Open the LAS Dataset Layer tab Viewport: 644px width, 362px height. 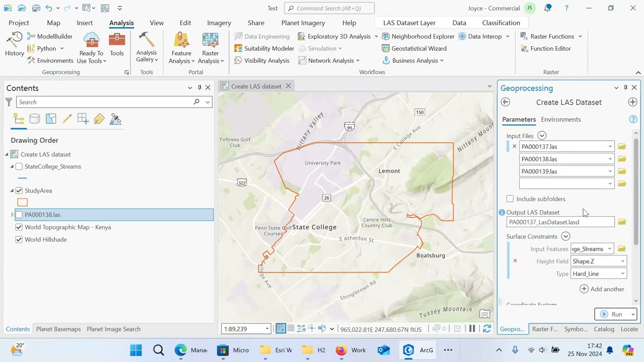click(x=409, y=23)
